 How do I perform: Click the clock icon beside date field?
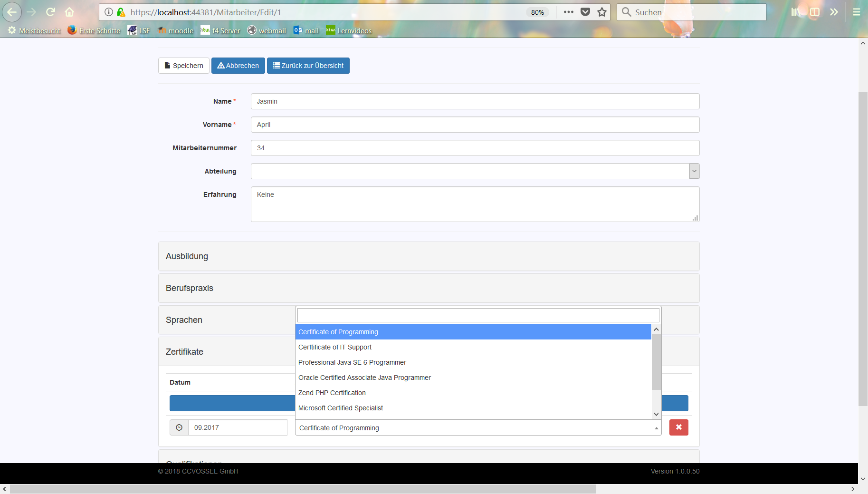179,427
